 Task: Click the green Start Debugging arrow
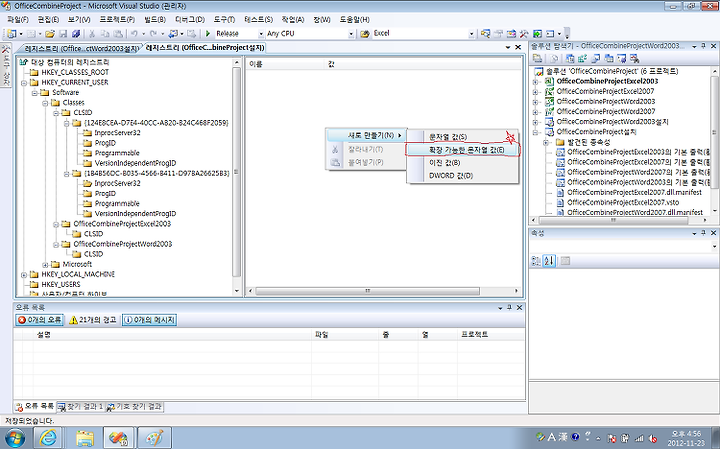pos(208,34)
